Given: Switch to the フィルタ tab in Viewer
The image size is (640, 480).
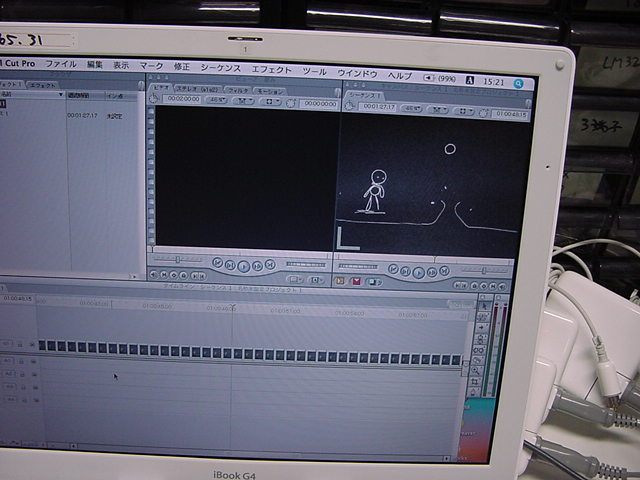Looking at the screenshot, I should [238, 90].
